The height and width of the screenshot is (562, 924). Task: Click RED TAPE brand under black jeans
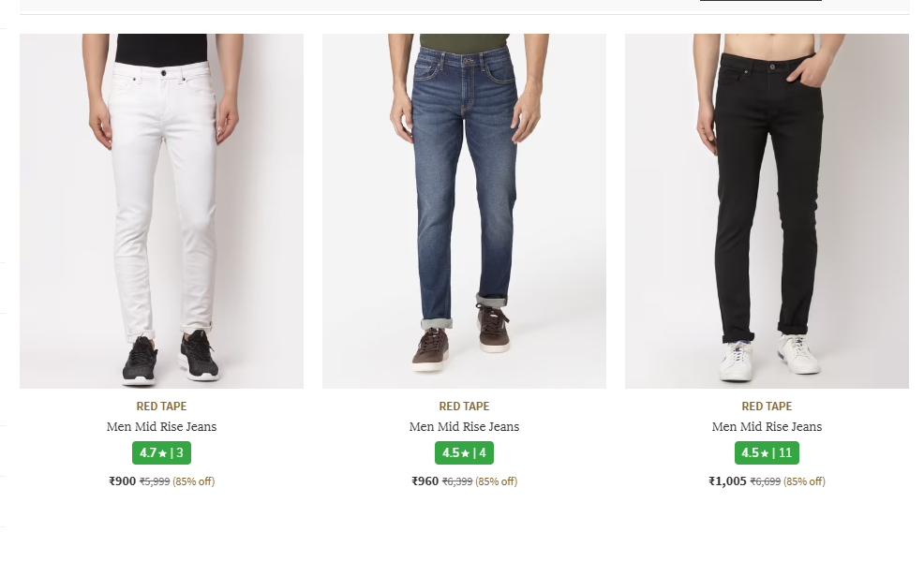(x=767, y=407)
